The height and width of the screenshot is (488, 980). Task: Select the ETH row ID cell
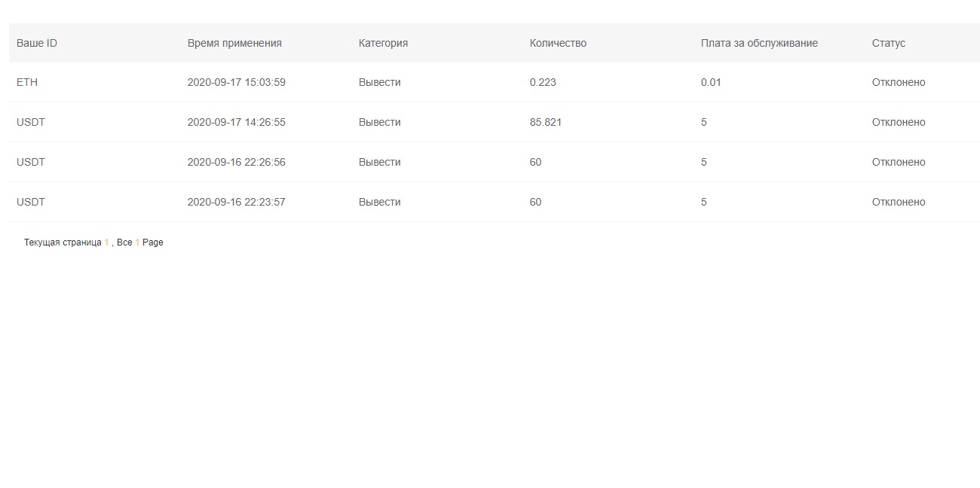coord(27,82)
